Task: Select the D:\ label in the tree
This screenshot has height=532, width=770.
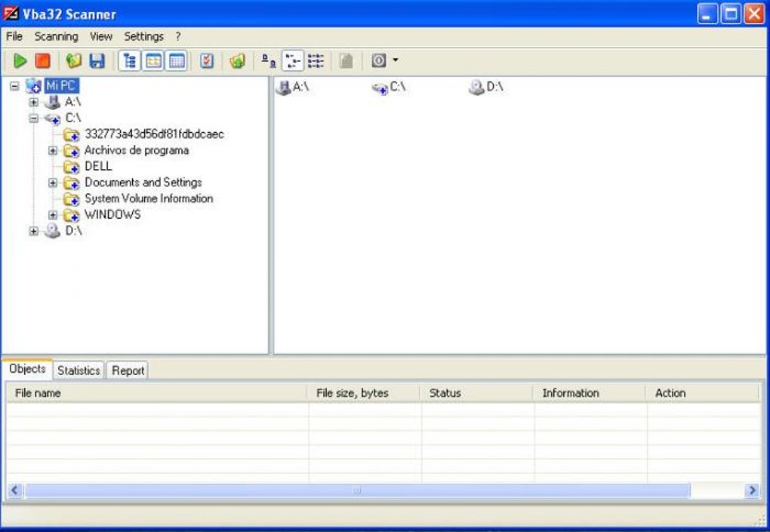Action: [74, 231]
